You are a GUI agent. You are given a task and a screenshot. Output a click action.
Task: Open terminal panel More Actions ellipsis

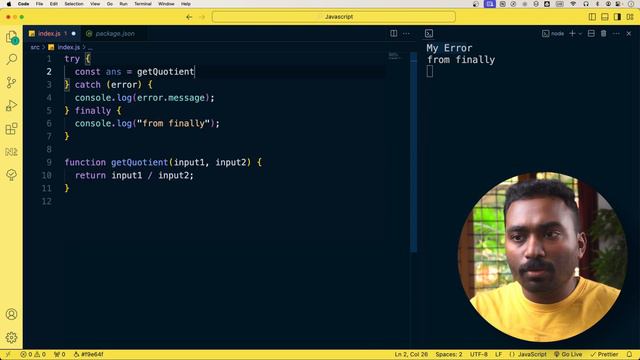(616, 33)
